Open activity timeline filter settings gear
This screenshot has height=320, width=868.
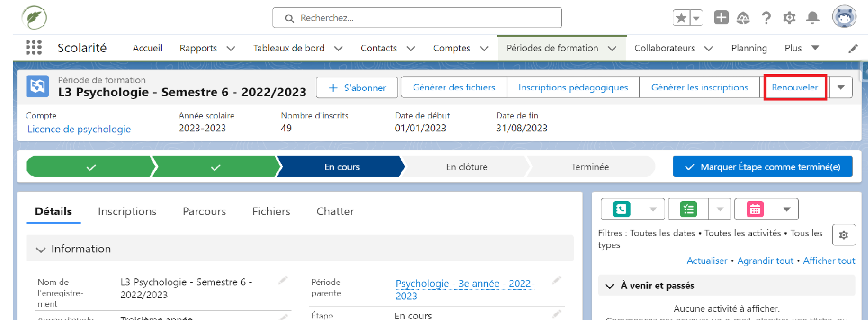tap(843, 235)
